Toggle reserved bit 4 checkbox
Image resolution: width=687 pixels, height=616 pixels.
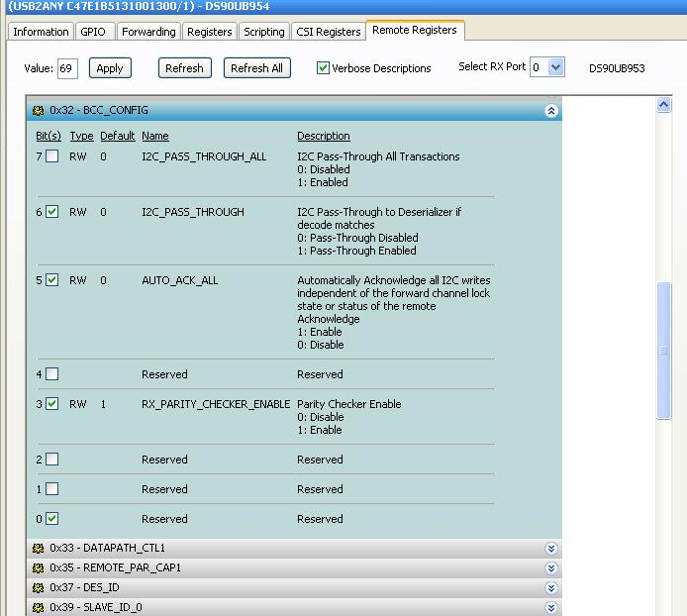pyautogui.click(x=52, y=374)
